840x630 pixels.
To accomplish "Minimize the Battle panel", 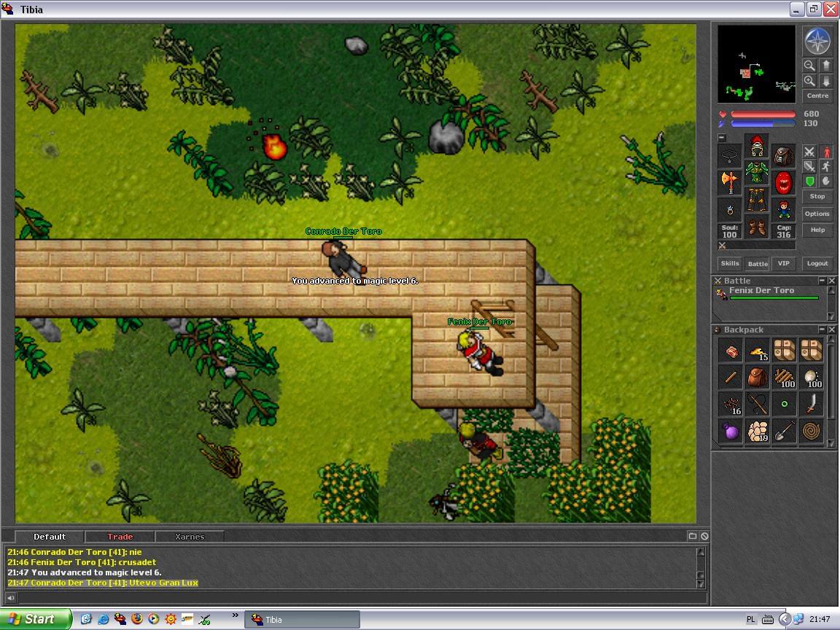I will pyautogui.click(x=822, y=280).
